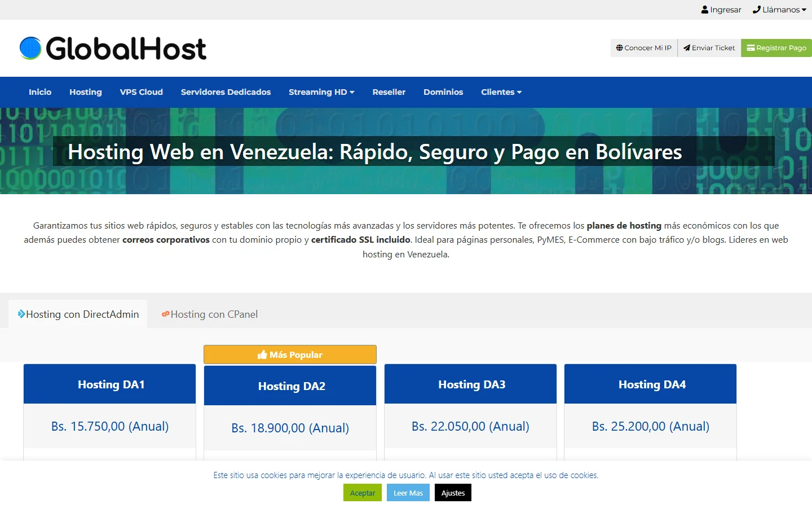Image resolution: width=812 pixels, height=508 pixels.
Task: Click the thumbs-up icon on Más Popular banner
Action: (x=263, y=354)
